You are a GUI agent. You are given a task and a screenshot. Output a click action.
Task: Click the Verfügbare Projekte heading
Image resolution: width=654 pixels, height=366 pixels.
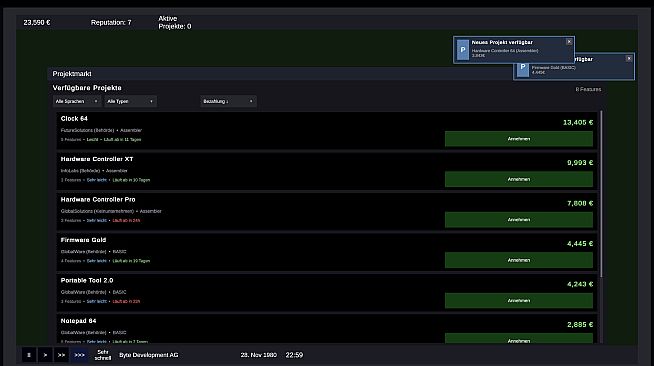[87, 88]
